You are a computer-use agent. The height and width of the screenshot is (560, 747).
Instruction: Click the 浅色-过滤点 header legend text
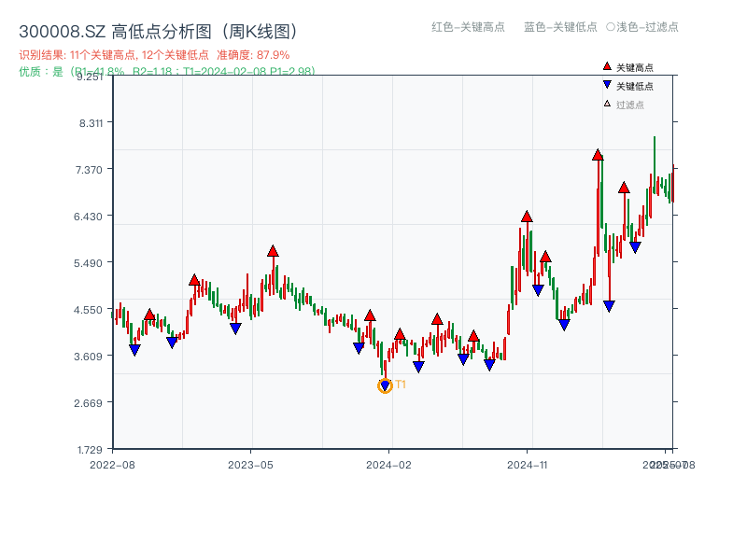coord(647,27)
